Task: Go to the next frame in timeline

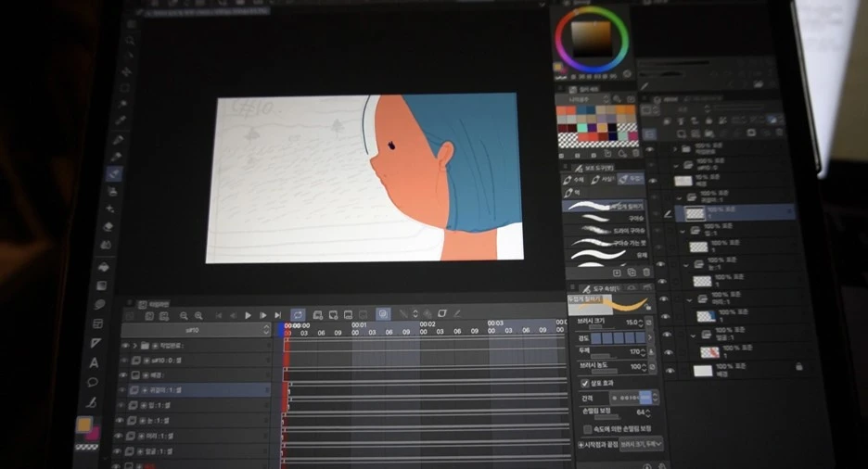Action: (263, 315)
